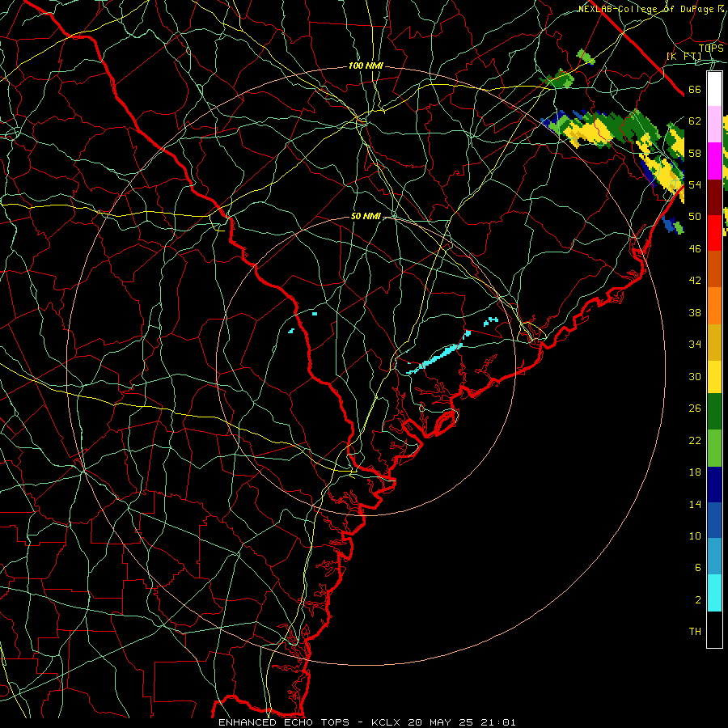Image resolution: width=728 pixels, height=728 pixels.
Task: Click the light pink swatch on color scale
Action: 714,125
